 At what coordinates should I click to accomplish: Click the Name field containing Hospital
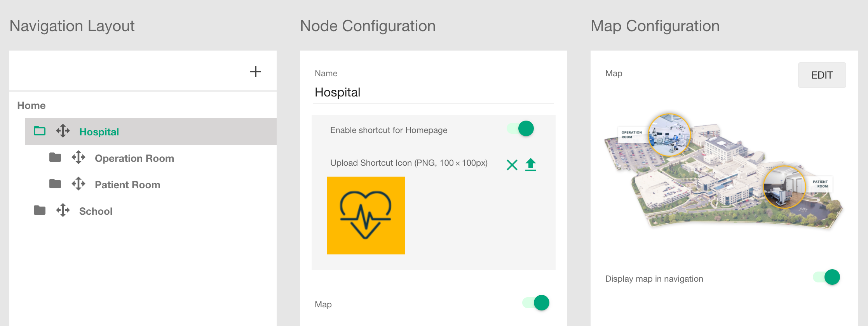point(434,92)
